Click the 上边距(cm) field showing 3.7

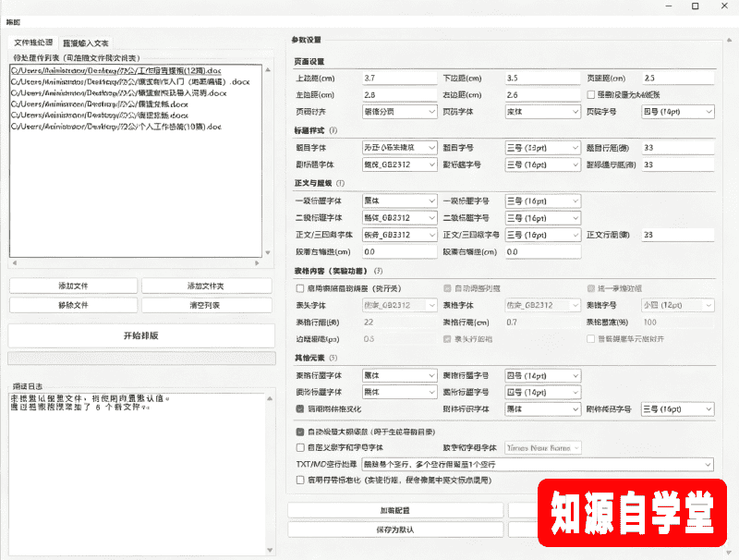(x=400, y=79)
